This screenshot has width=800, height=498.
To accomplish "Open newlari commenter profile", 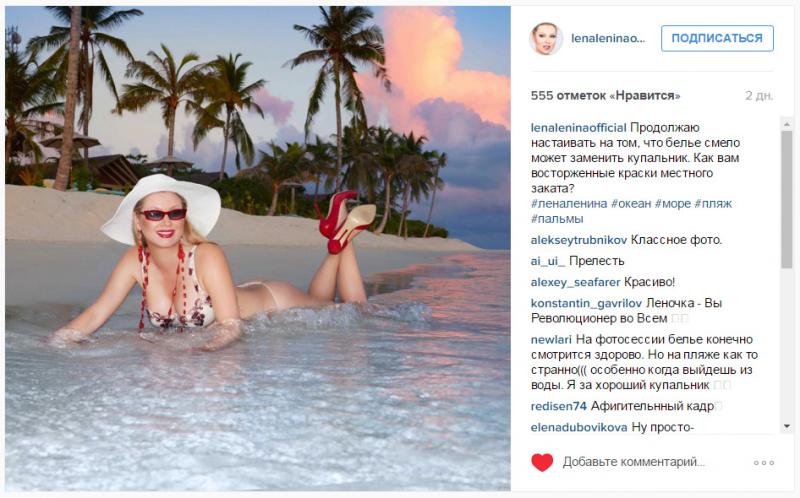I will pos(551,340).
